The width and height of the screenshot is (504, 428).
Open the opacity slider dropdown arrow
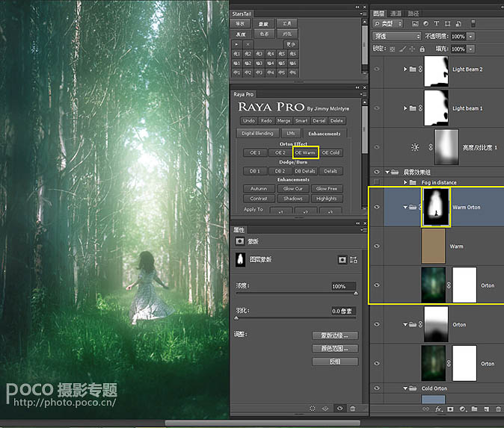point(471,37)
